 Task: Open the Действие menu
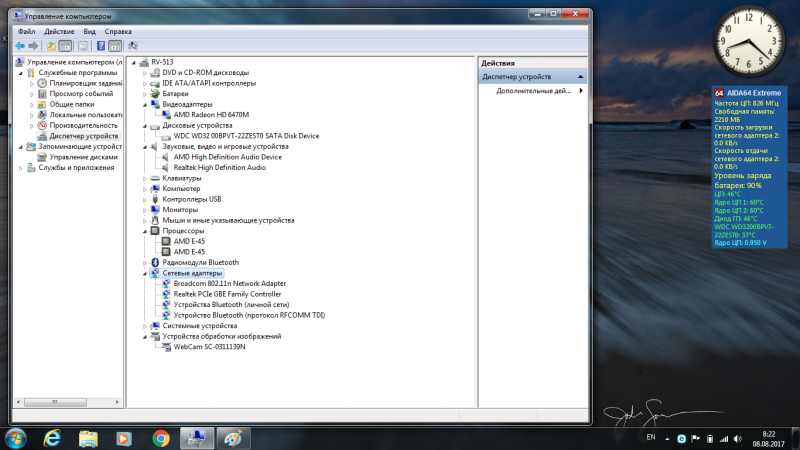(59, 31)
